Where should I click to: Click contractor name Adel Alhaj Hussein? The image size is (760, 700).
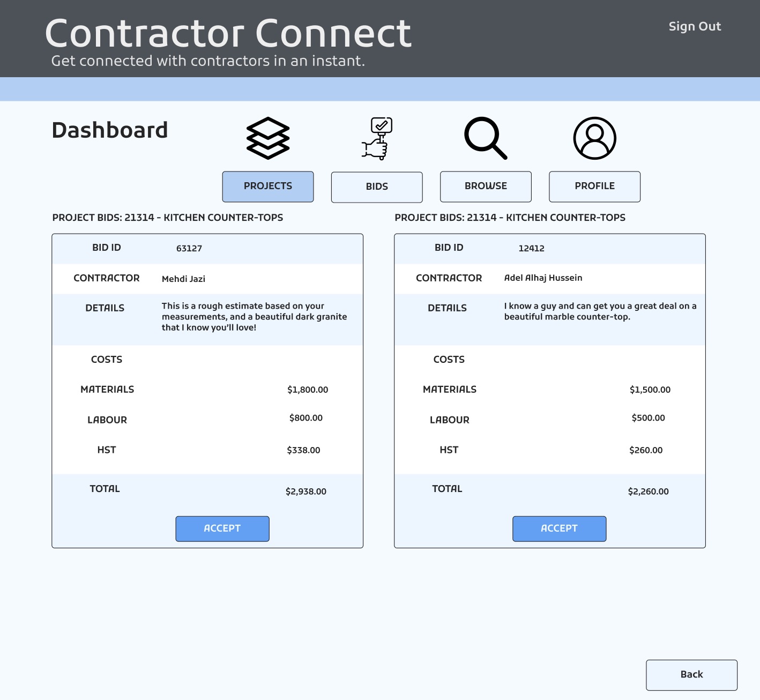point(543,278)
